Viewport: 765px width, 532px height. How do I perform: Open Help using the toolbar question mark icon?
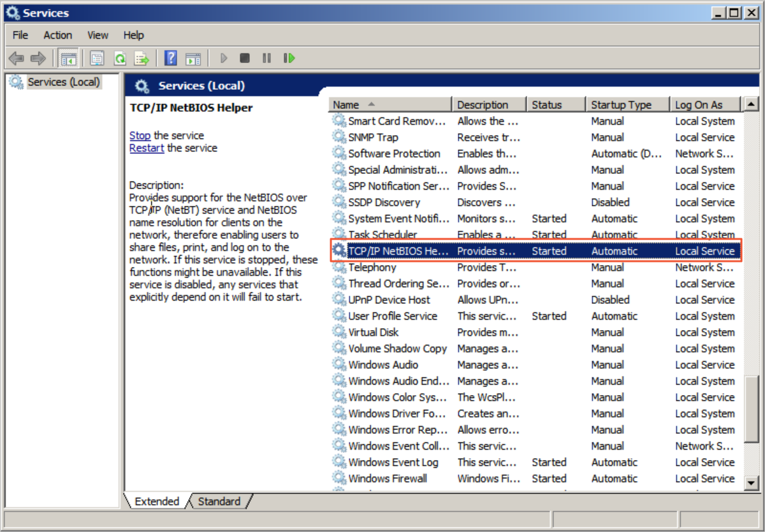coord(170,58)
